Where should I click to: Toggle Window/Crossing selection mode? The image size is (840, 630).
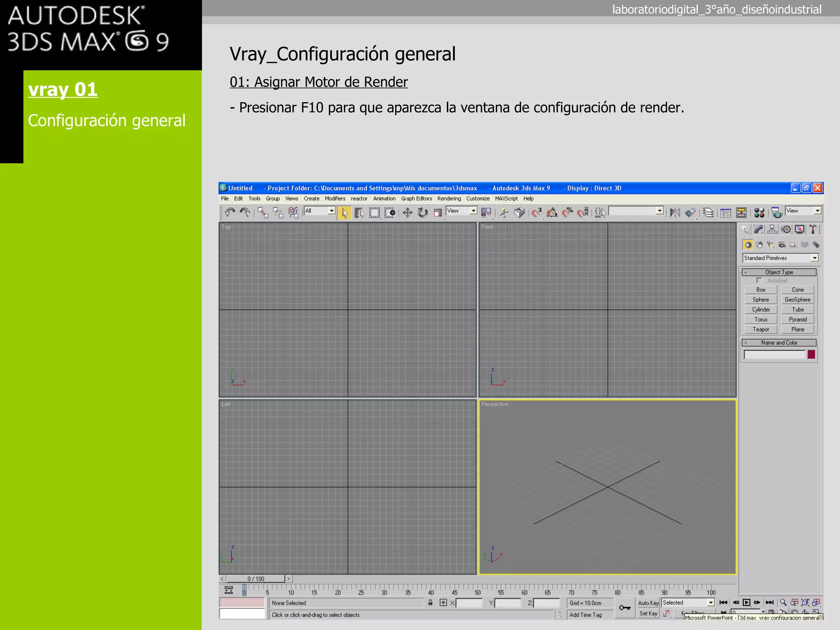point(390,213)
